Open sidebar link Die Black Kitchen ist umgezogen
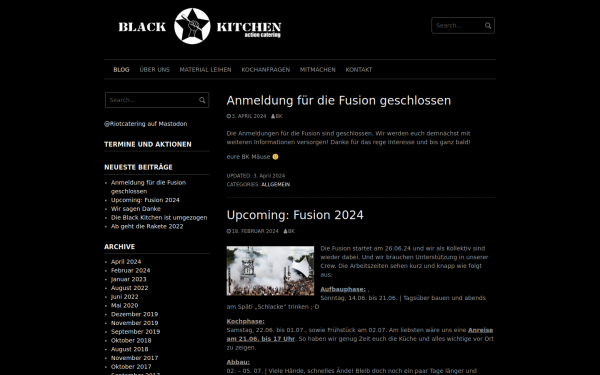600x375 pixels. coord(159,218)
